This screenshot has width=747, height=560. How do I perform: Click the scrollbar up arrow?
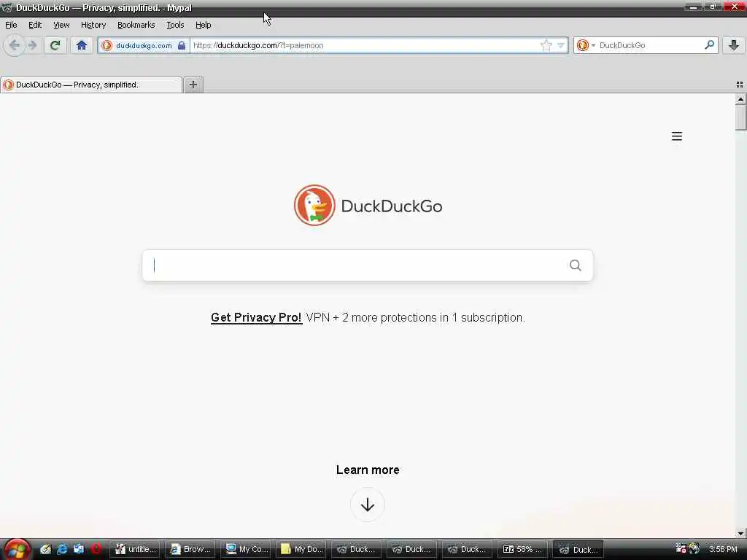(x=740, y=99)
